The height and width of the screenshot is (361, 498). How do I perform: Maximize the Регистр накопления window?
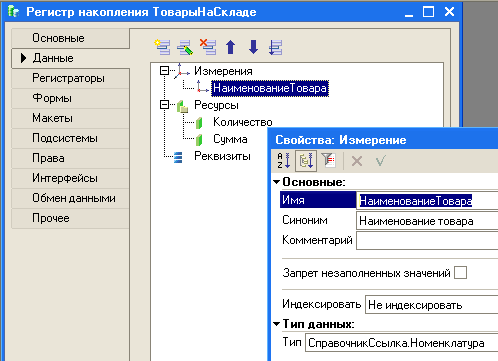(428, 12)
